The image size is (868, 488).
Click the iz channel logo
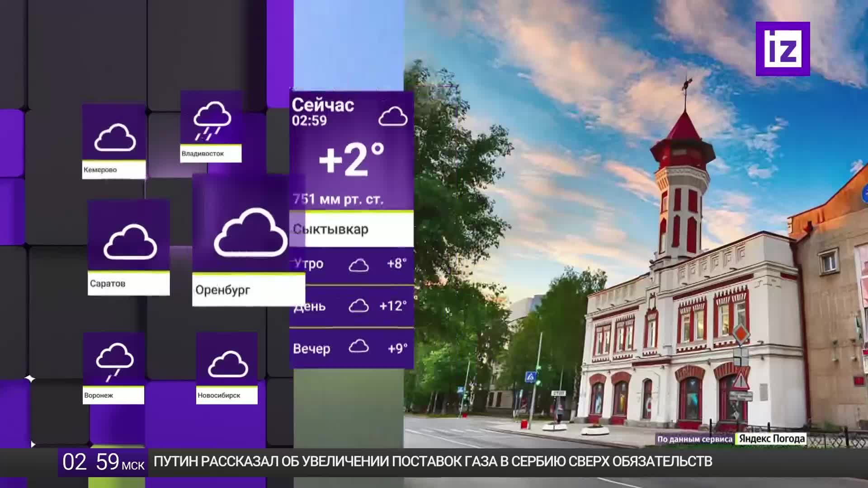point(783,49)
